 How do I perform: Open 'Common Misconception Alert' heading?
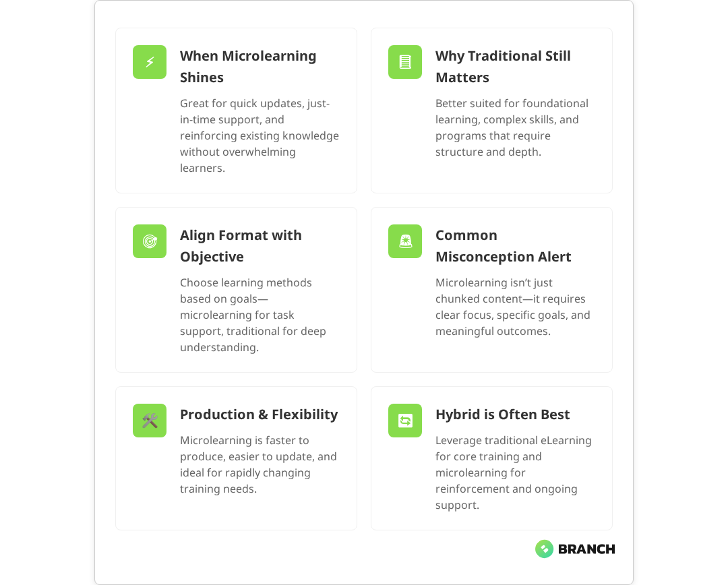tap(503, 246)
